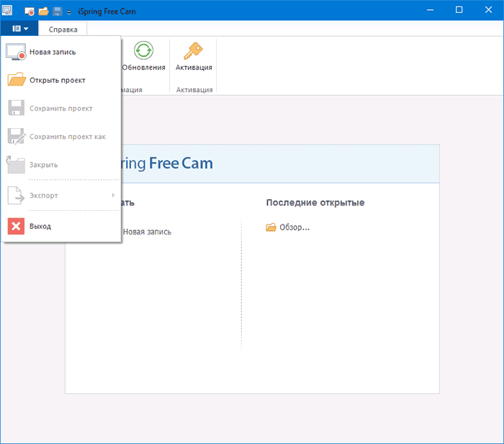Click the iSpring app icon in title bar
Screen dimensions: 504x444
8,11
